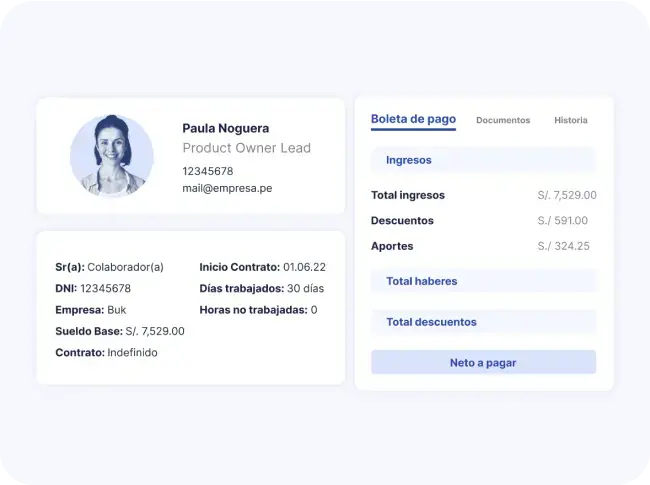Click the S./ 324.25 aportes amount

coord(563,246)
